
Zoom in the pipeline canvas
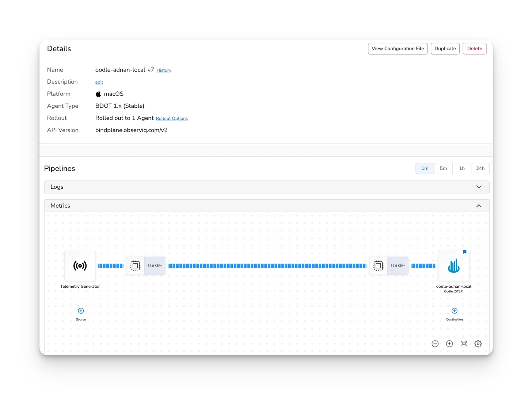[x=449, y=344]
